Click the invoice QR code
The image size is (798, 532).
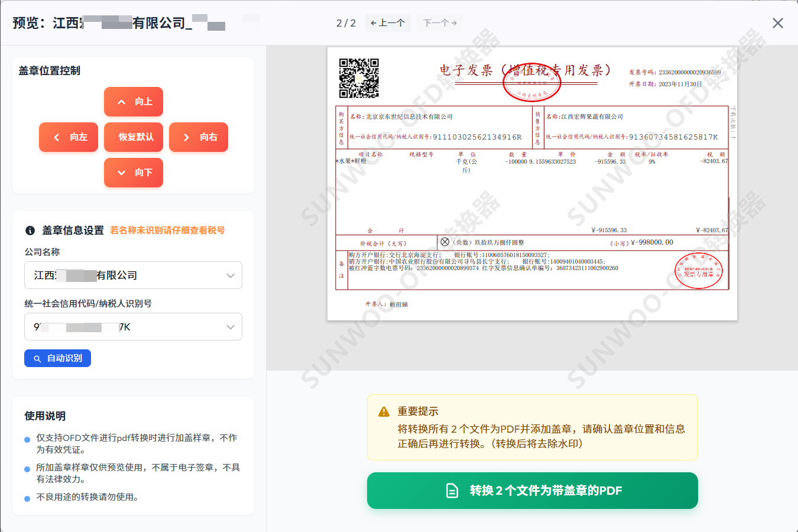coord(359,78)
